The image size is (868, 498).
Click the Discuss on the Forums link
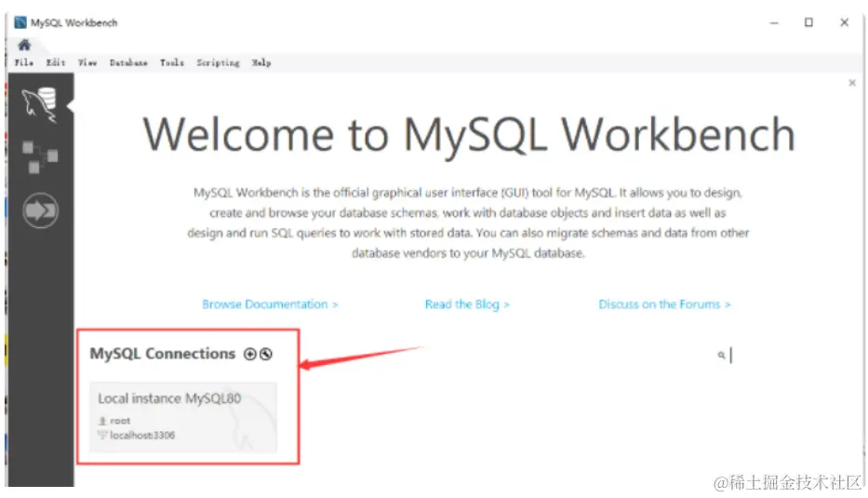(664, 304)
